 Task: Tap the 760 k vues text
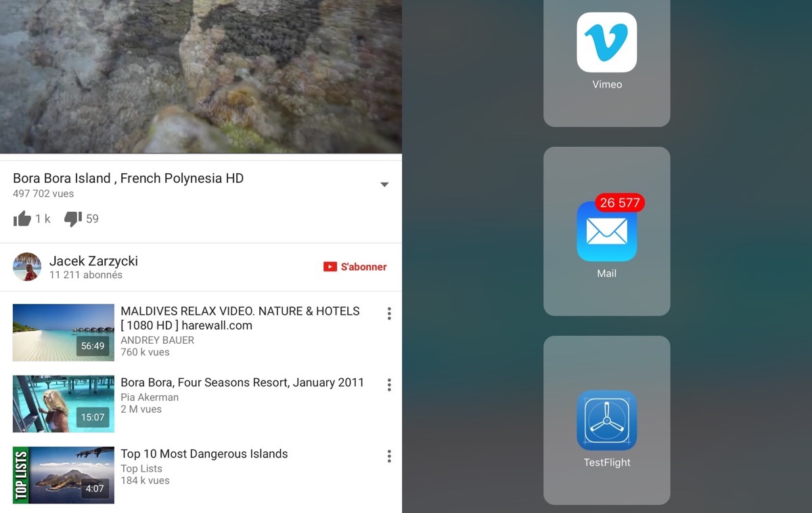tap(145, 352)
